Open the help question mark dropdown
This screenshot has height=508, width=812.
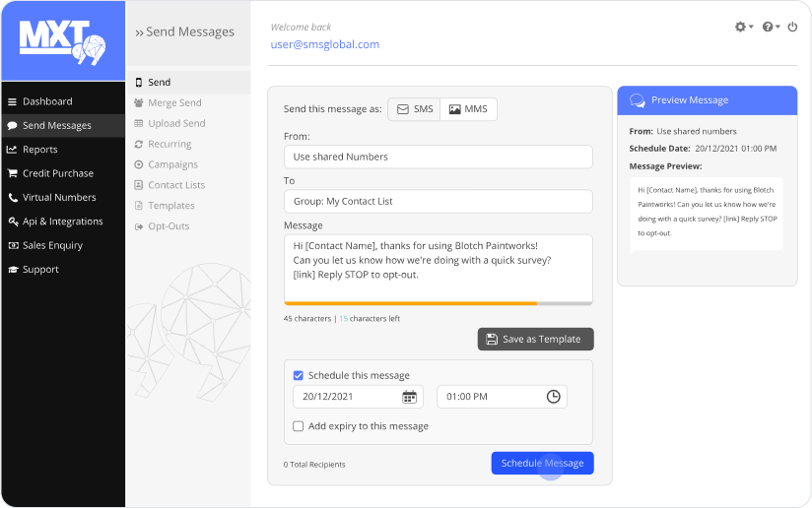point(771,27)
